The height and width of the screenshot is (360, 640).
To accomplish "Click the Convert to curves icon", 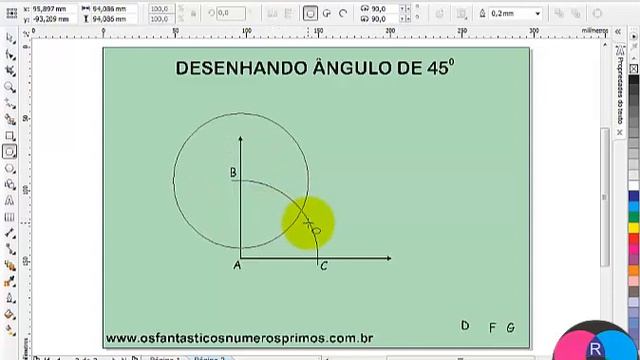I will coord(597,13).
